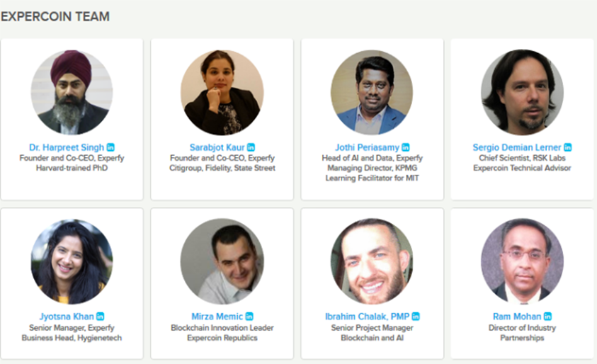This screenshot has height=364, width=597.
Task: Click LinkedIn icon beside Dr. Harpreet Singh
Action: pyautogui.click(x=110, y=147)
